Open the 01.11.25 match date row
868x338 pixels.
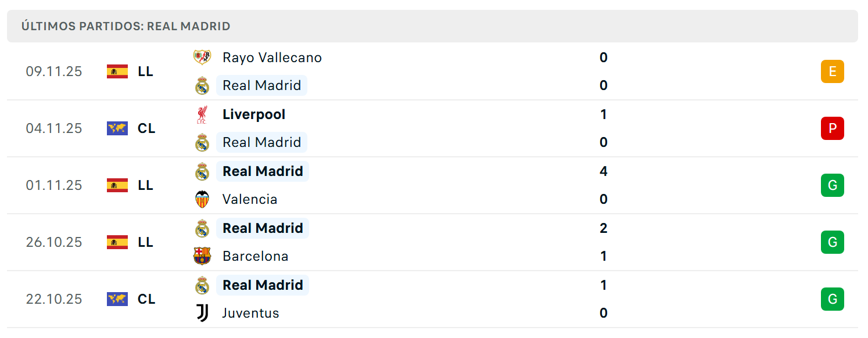coord(54,185)
